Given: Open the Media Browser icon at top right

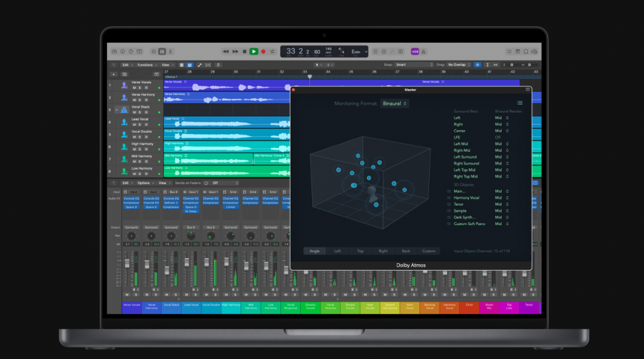Looking at the screenshot, I should (x=535, y=52).
